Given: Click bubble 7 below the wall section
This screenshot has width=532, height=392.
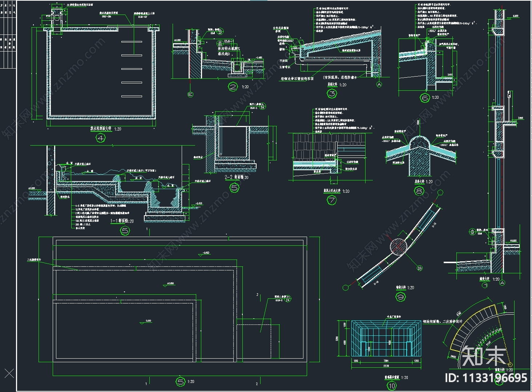Looking at the screenshot, I should pyautogui.click(x=484, y=285).
